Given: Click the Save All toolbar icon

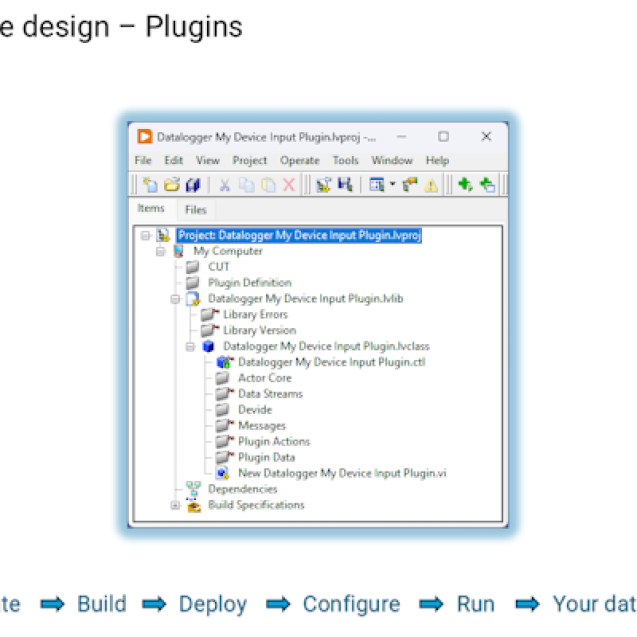Looking at the screenshot, I should [193, 185].
